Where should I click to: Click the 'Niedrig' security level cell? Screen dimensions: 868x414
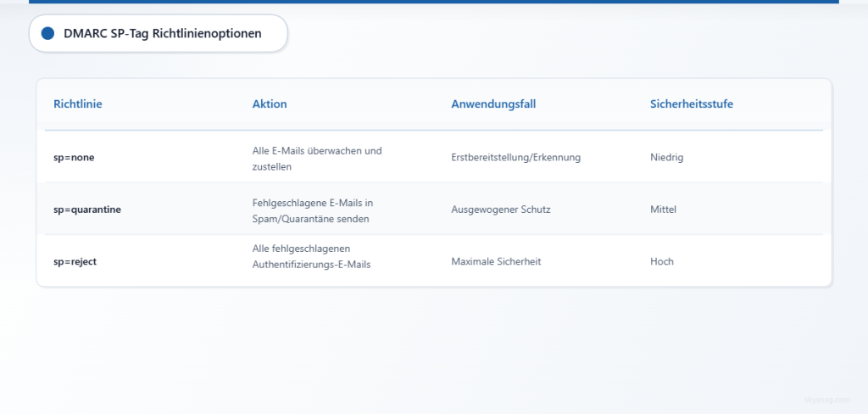pos(666,158)
